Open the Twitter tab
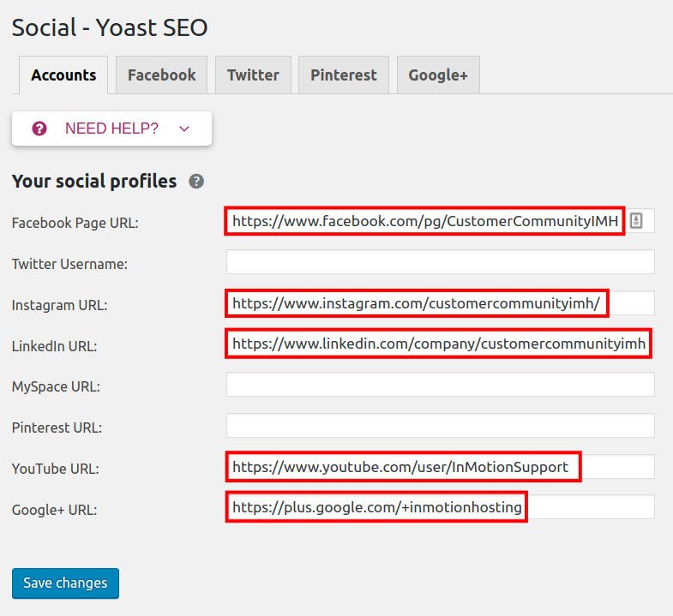 pos(253,75)
